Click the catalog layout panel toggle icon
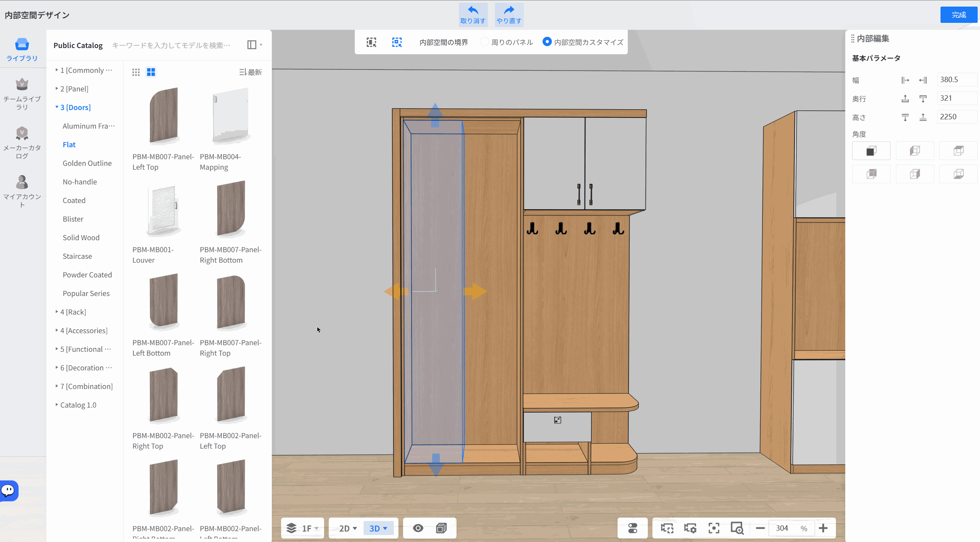Viewport: 980px width, 542px height. [x=252, y=45]
